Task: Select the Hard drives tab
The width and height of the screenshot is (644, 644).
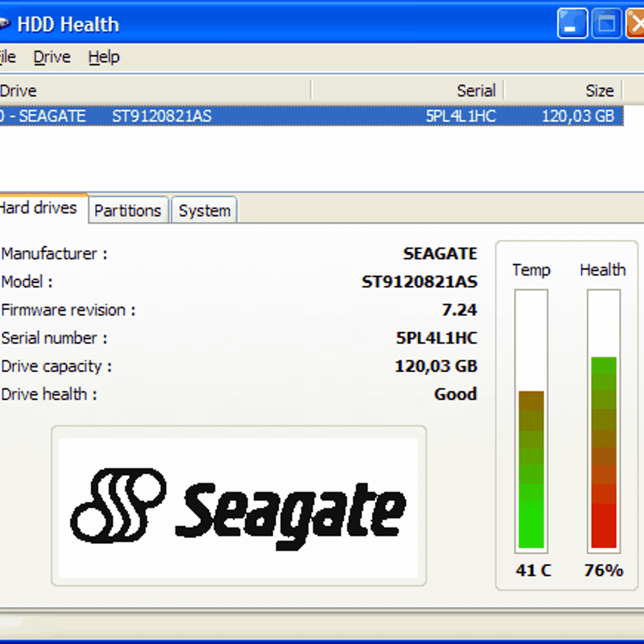Action: click(x=42, y=208)
